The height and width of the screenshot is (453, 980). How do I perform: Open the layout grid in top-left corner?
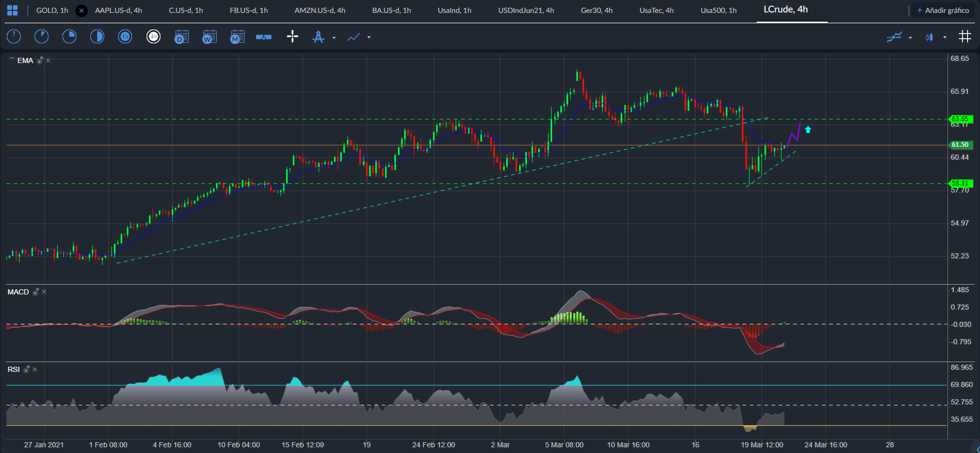[x=12, y=10]
